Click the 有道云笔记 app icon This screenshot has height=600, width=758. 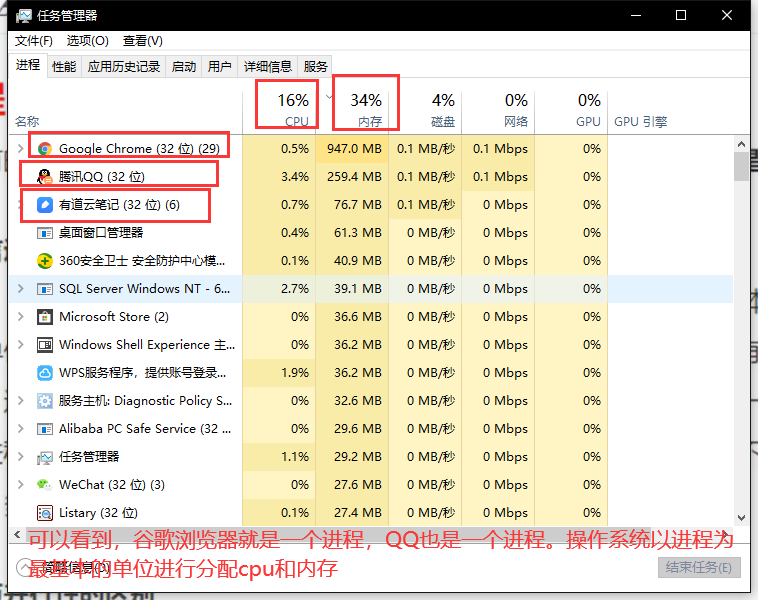click(45, 205)
